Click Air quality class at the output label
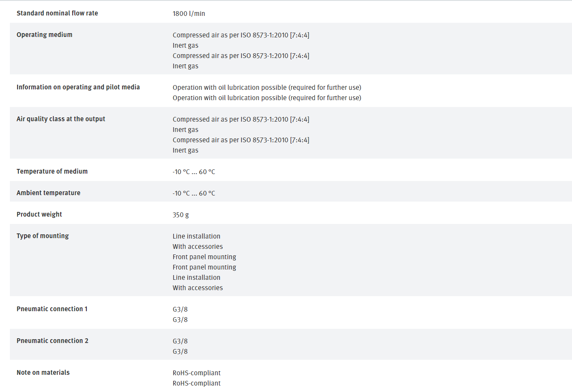 [61, 119]
